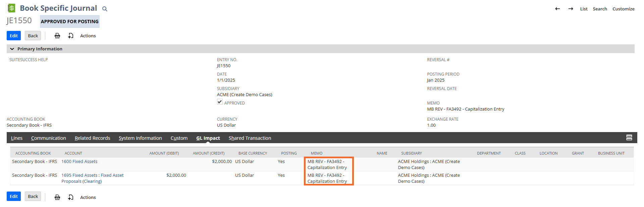Screen dimensions: 644x207
Task: Go to previous record with left arrow
Action: pos(557,9)
